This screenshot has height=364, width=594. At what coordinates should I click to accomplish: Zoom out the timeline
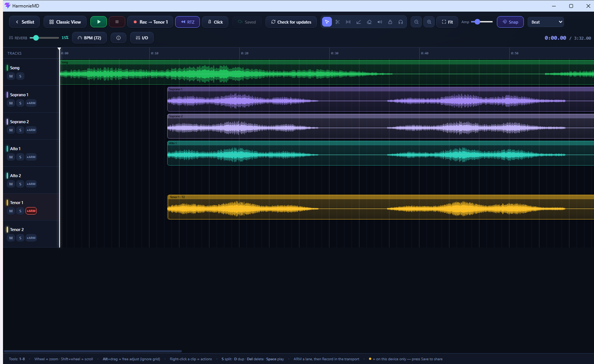point(416,22)
